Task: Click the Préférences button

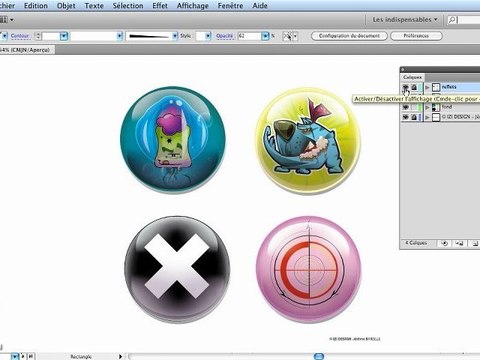Action: [416, 36]
